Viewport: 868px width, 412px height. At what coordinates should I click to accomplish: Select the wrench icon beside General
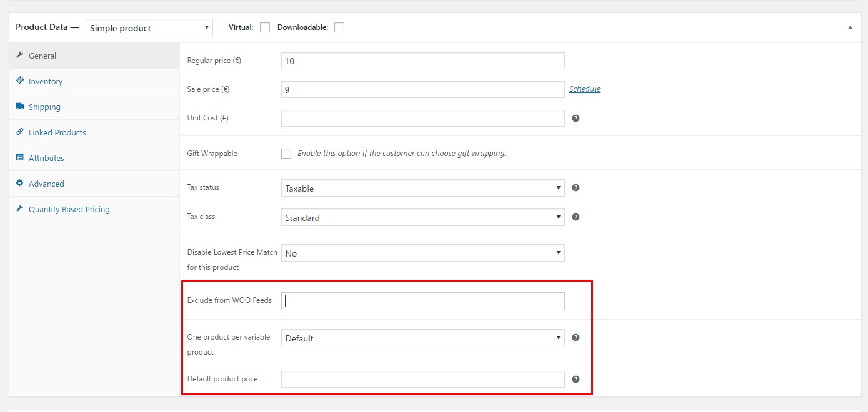click(20, 56)
